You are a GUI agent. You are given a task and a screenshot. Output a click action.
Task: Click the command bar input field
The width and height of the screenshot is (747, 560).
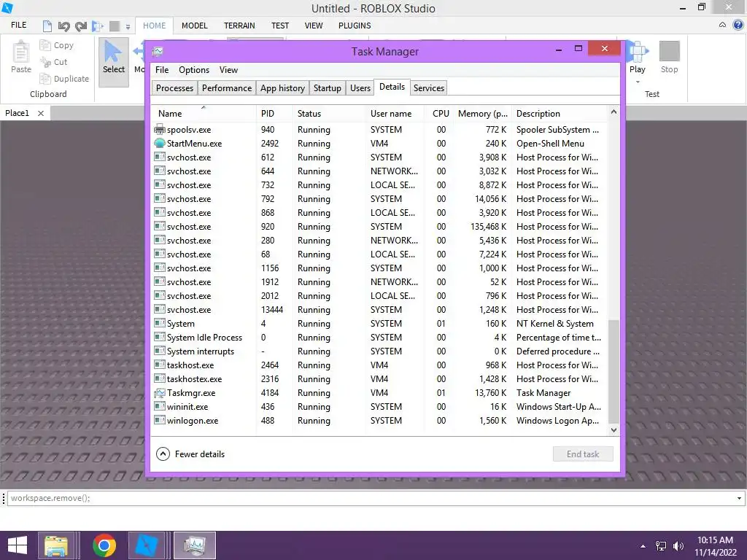coord(371,498)
